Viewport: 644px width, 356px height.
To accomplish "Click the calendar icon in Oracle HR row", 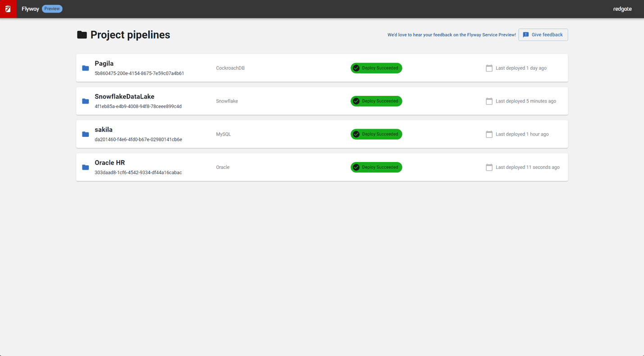I will (x=489, y=167).
